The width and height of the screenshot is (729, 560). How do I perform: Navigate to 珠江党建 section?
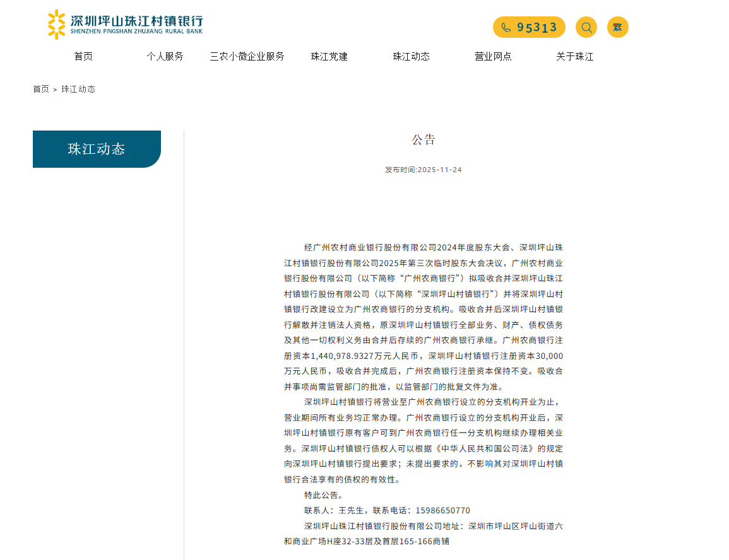[329, 56]
